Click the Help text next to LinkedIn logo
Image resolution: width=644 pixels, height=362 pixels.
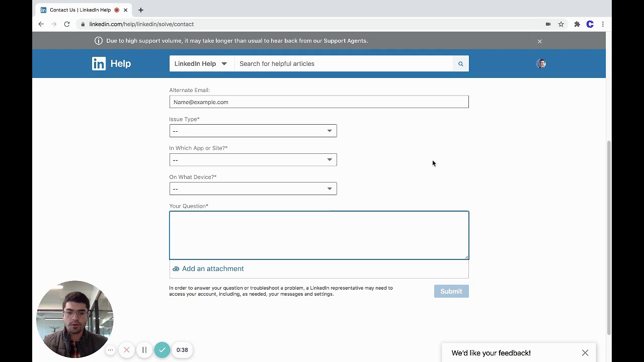click(x=121, y=63)
